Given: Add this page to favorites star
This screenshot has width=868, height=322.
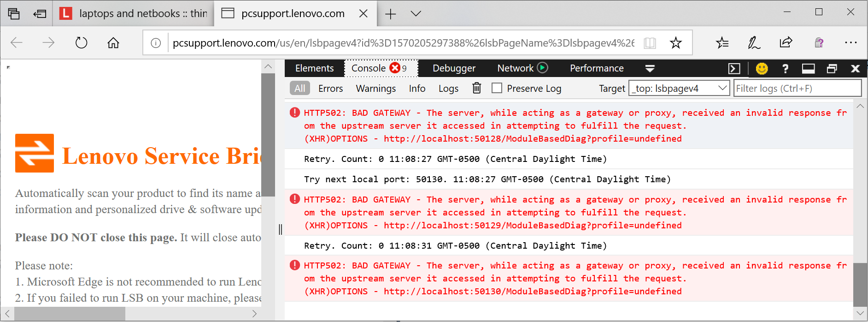Looking at the screenshot, I should click(x=675, y=43).
